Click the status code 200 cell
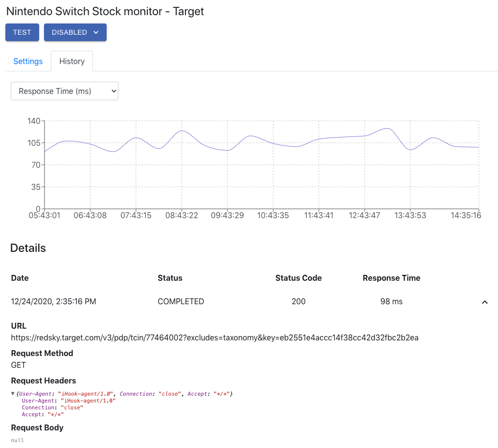This screenshot has height=448, width=498. coord(298,301)
